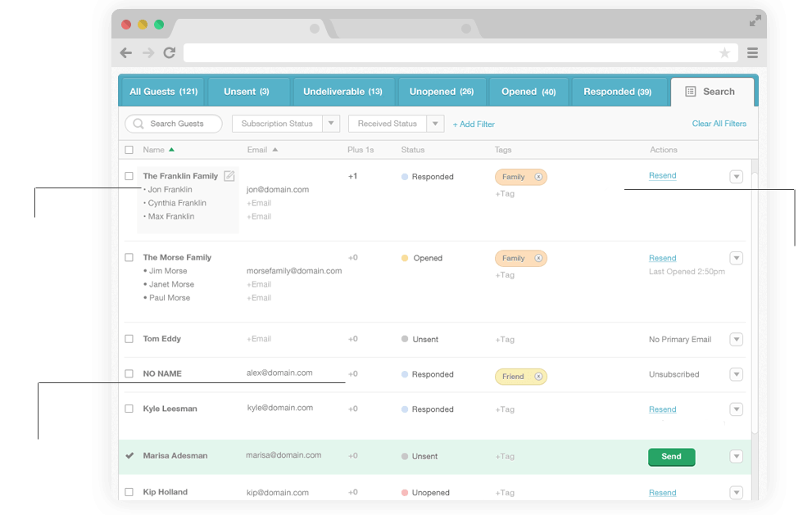Resend invitation to Kyle Leesman

pos(662,409)
